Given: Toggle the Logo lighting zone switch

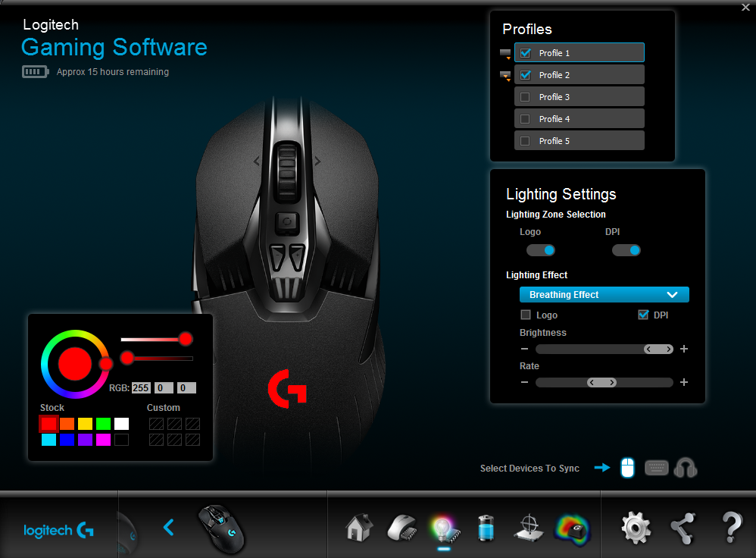Looking at the screenshot, I should coord(541,250).
